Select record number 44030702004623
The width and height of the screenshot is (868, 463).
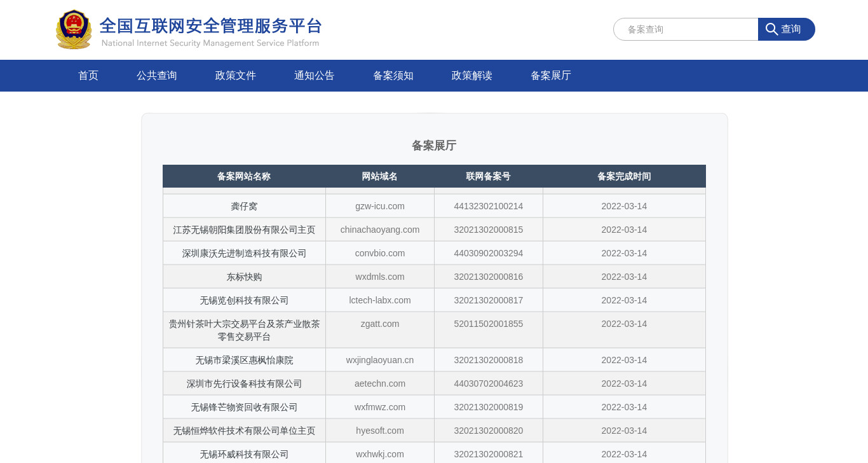tap(489, 384)
